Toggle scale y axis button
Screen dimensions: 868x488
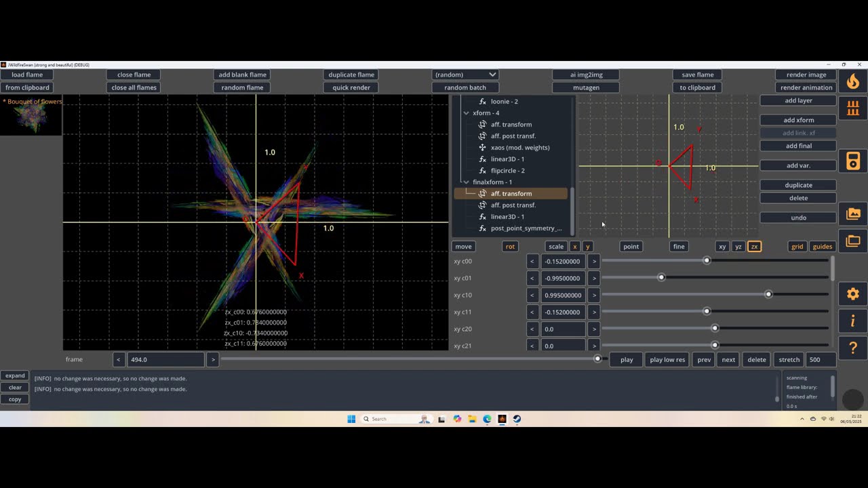[587, 247]
